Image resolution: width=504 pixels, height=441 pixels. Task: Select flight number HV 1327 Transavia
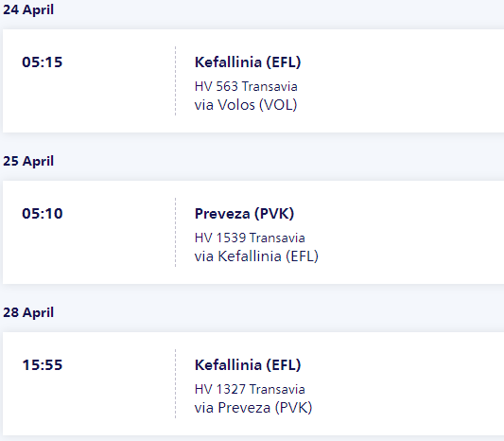click(250, 389)
